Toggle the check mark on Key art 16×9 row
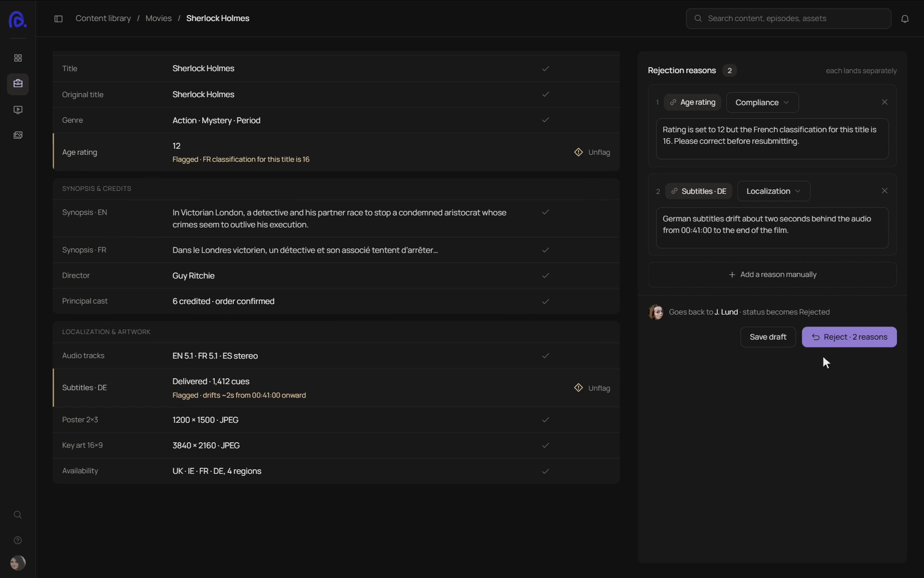 pyautogui.click(x=546, y=445)
